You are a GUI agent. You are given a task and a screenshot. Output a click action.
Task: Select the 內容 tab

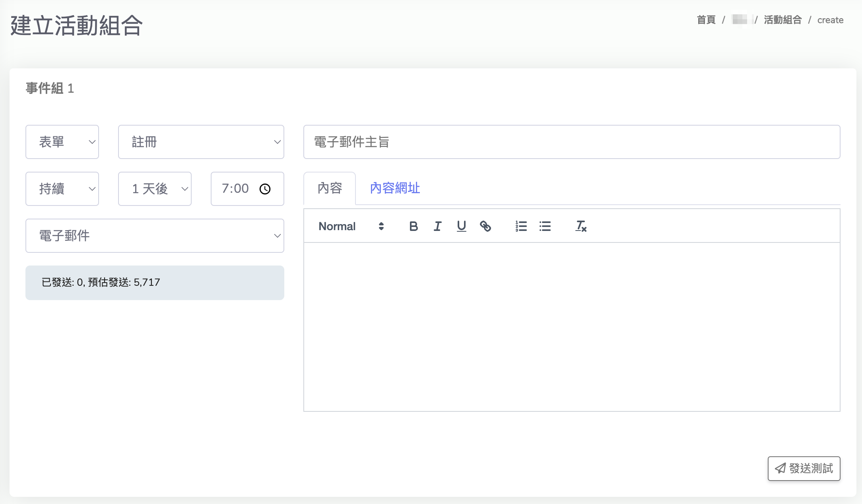330,188
